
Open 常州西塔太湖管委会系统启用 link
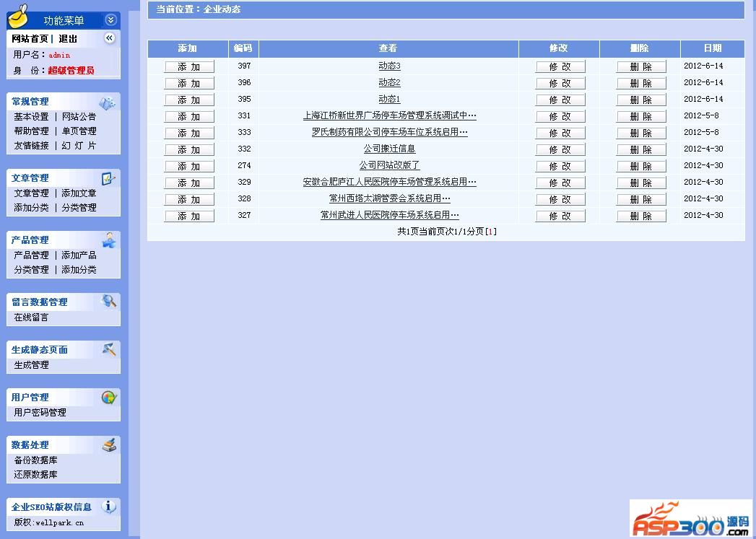(390, 198)
